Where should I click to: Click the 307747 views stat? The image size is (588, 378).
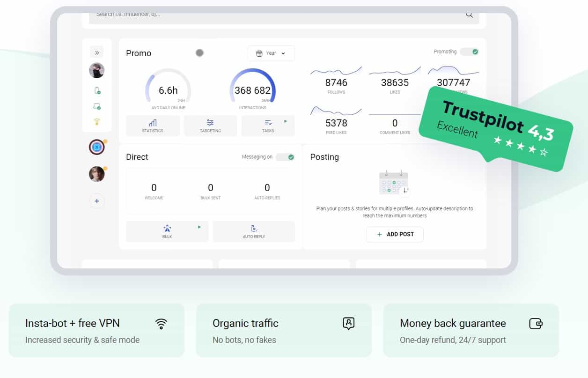click(453, 80)
